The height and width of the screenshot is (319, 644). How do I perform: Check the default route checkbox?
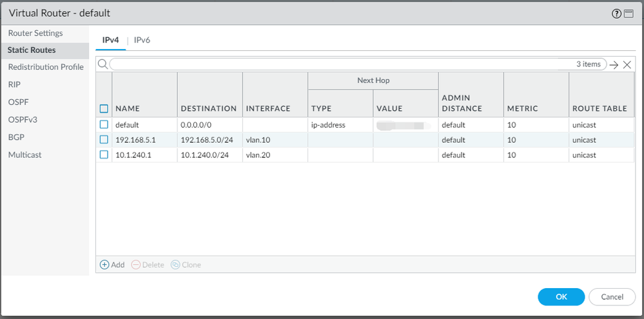pyautogui.click(x=104, y=124)
